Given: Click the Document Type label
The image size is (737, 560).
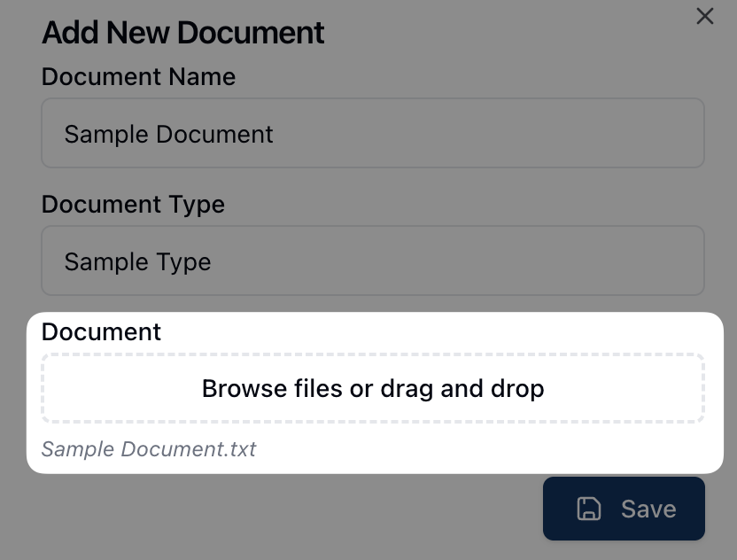Looking at the screenshot, I should pos(133,205).
